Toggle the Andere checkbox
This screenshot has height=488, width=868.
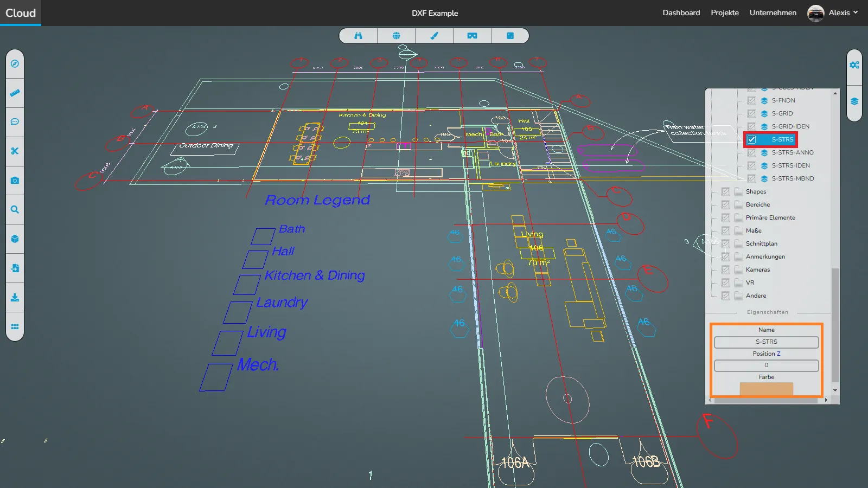725,296
